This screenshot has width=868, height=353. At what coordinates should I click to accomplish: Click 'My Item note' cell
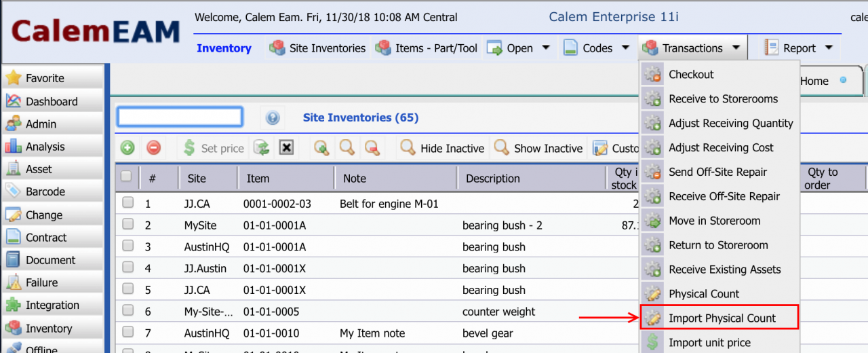[372, 333]
